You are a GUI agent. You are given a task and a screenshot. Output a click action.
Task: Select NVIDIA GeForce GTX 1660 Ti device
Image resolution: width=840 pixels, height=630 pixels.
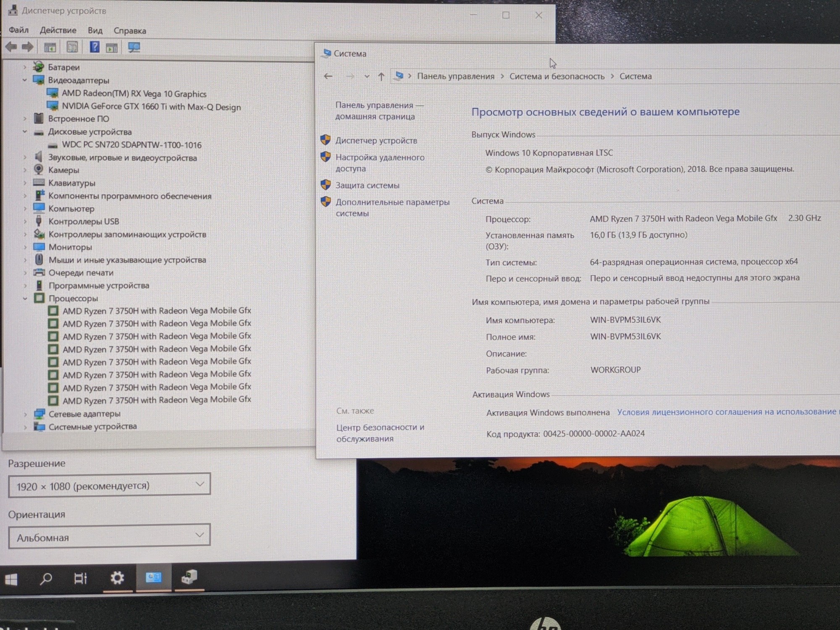click(x=151, y=107)
